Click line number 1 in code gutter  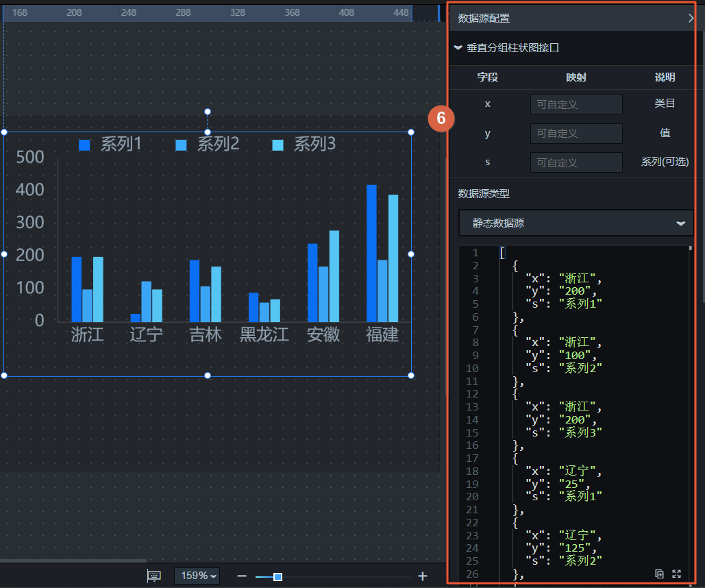tap(475, 252)
